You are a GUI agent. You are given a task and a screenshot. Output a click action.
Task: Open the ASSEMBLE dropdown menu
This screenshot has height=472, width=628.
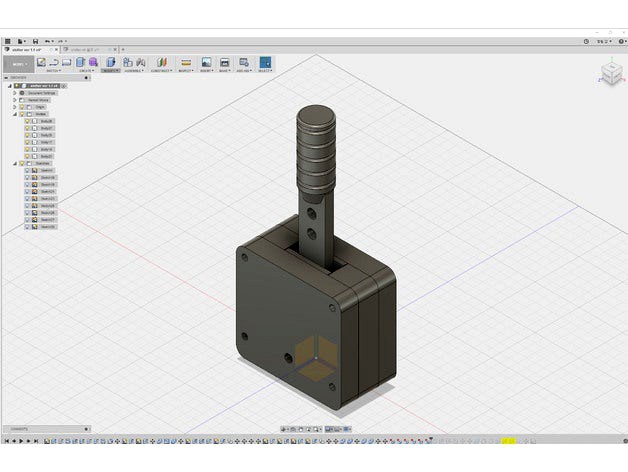point(134,71)
